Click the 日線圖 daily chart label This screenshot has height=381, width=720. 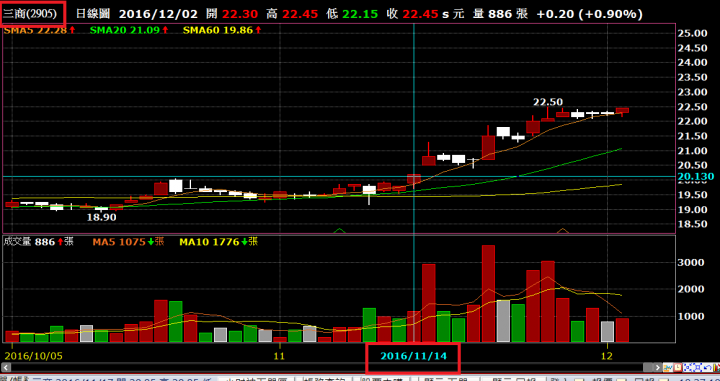pyautogui.click(x=92, y=13)
